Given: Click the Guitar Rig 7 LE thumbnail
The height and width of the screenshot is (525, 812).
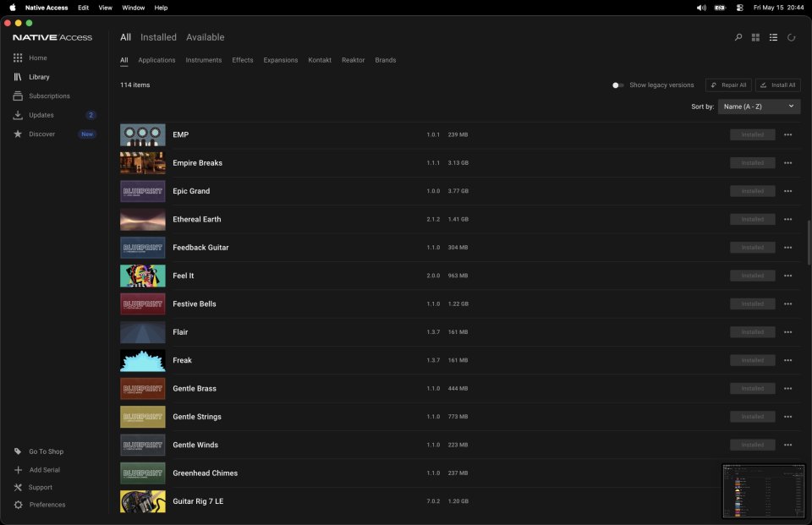Looking at the screenshot, I should (x=143, y=501).
